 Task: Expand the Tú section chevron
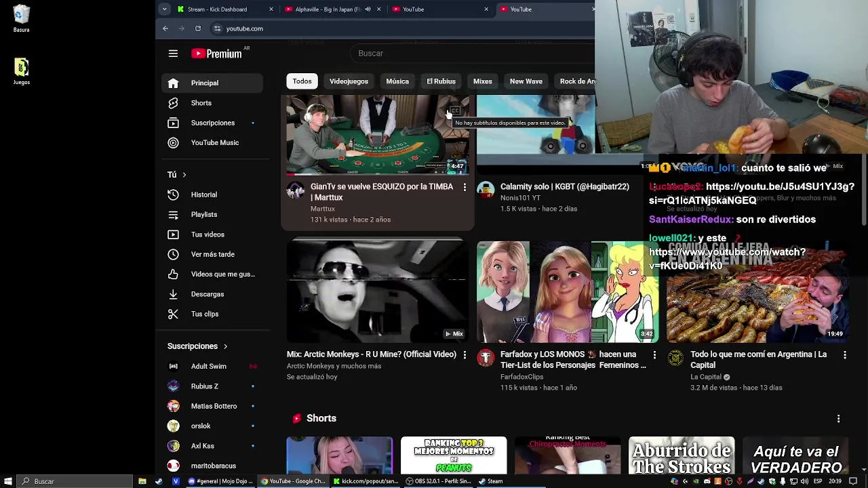click(x=184, y=175)
